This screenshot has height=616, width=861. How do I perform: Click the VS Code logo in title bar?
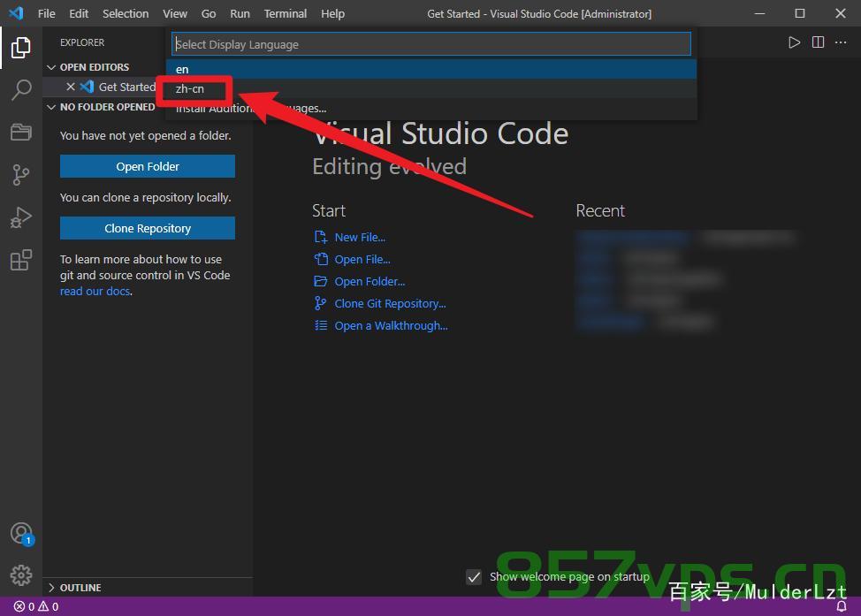pos(16,13)
